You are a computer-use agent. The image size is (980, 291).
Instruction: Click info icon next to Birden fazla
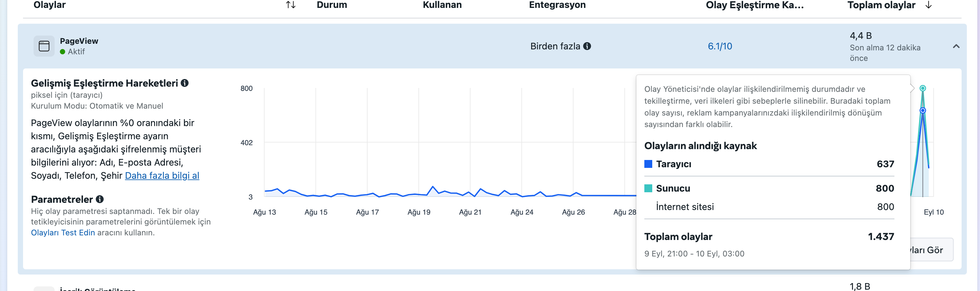587,46
